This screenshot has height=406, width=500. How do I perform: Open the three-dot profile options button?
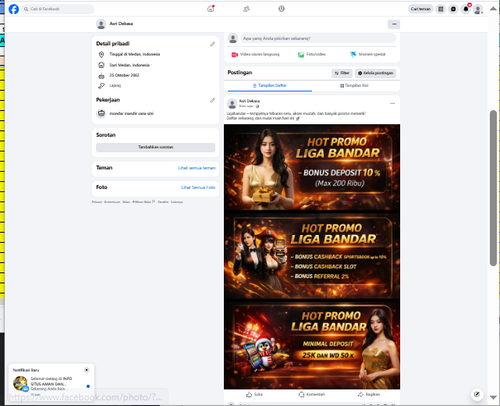pyautogui.click(x=394, y=24)
